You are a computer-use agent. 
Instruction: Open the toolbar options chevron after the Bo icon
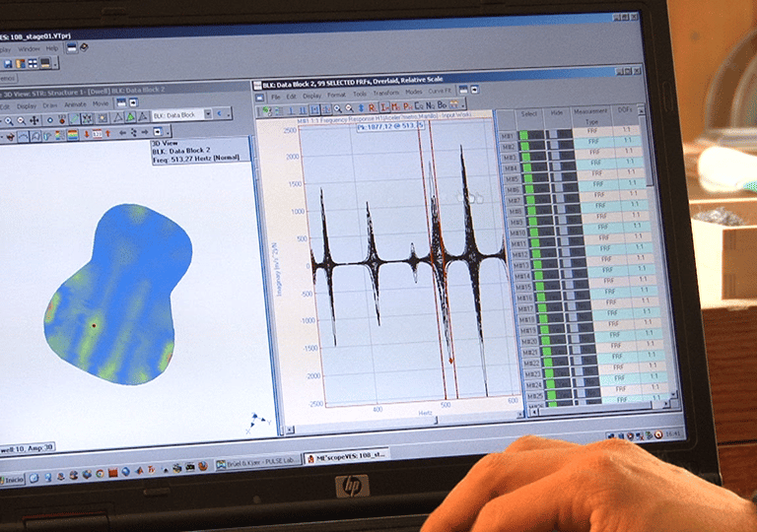463,104
